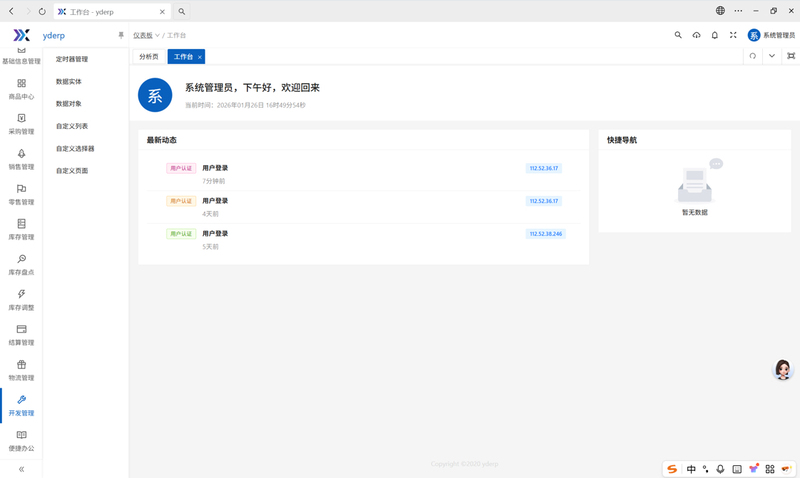Expand the 仪表板 breadcrumb dropdown
800x478 pixels.
[x=146, y=35]
